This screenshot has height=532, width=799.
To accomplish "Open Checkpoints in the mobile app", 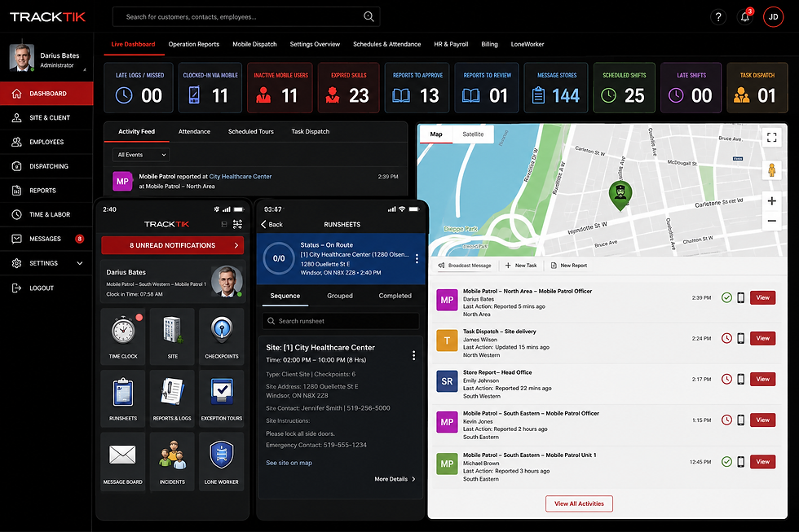I will (x=221, y=336).
